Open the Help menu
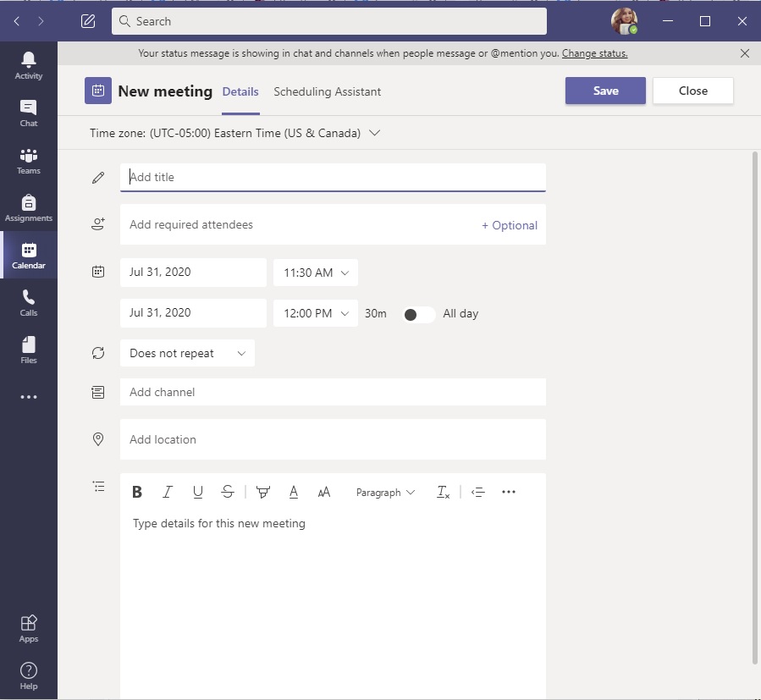 click(29, 675)
